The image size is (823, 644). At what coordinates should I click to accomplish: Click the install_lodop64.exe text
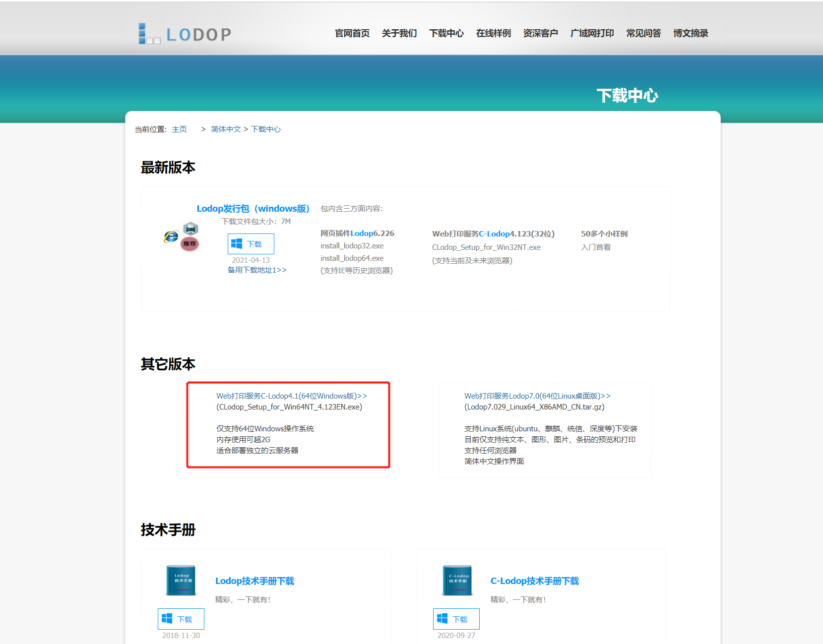[352, 258]
